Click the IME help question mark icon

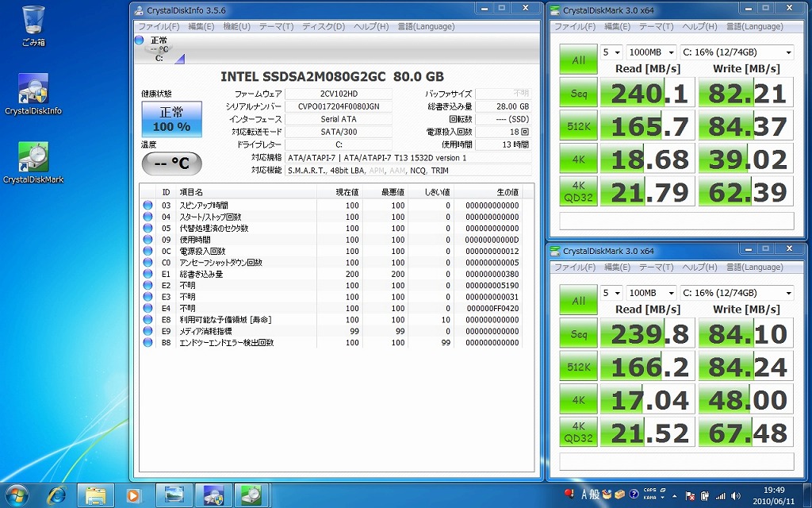634,494
